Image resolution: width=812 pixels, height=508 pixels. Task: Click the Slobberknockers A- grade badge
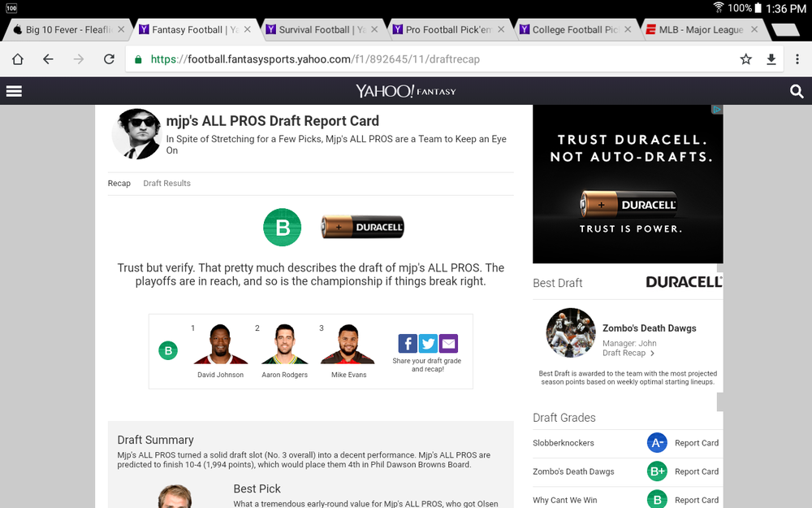657,443
